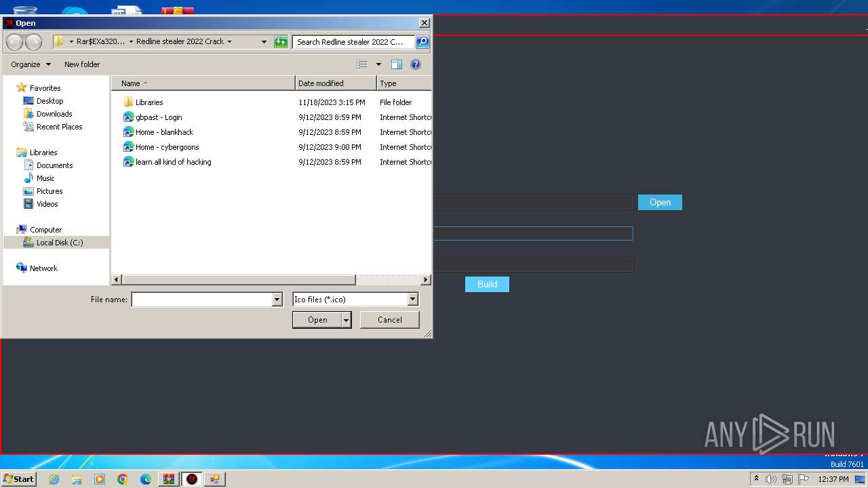The width and height of the screenshot is (868, 488).
Task: Click horizontal scrollbar left arrow in file list
Action: (117, 280)
